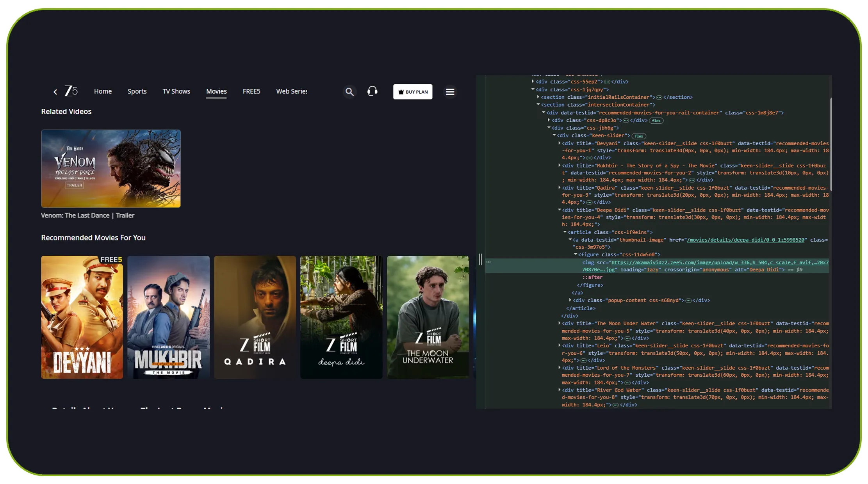
Task: Collapse the css-jbh6g div node
Action: pos(549,128)
